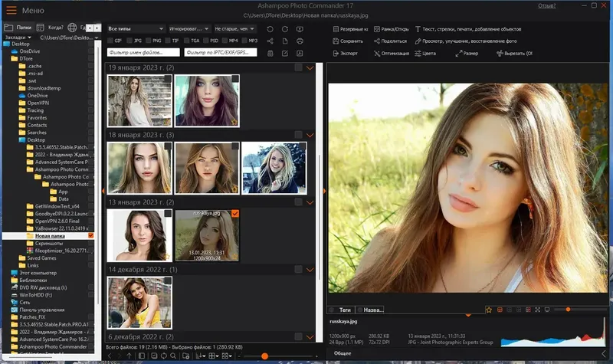The image size is (613, 364).
Task: Switch to the Теги tab
Action: coord(344,310)
